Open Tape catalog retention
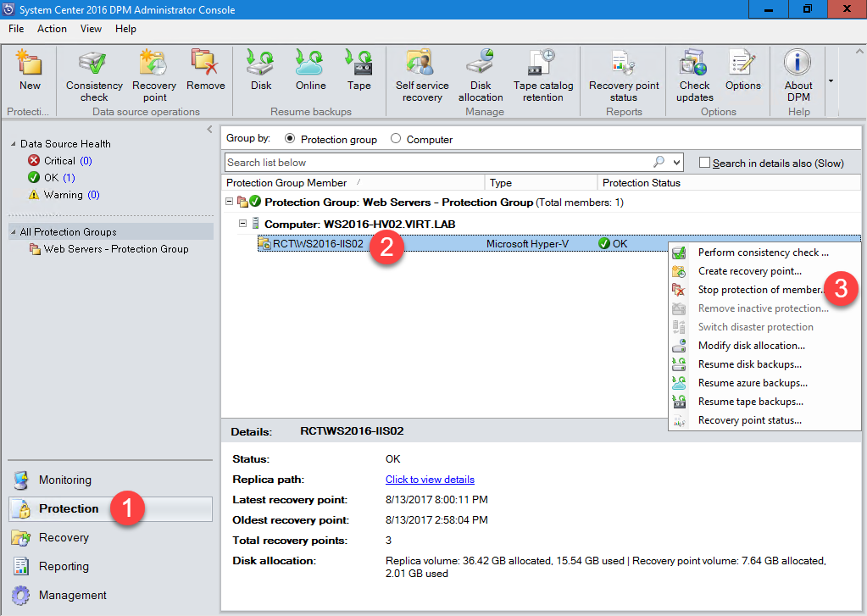 (x=543, y=75)
